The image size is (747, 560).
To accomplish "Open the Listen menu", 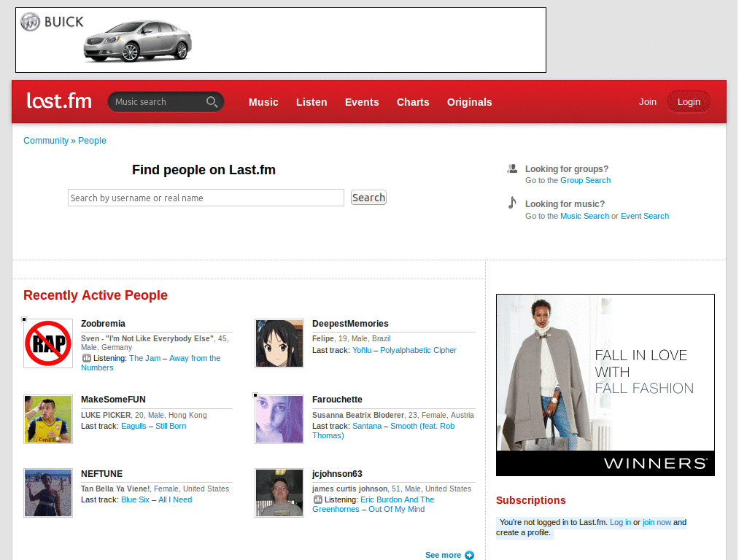I will (x=311, y=102).
